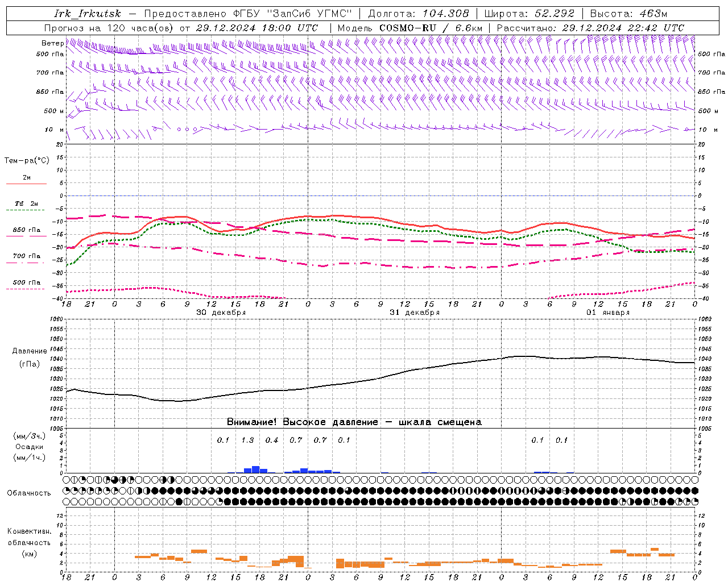Click the 'Давление' pressure panel label
Screen dimensions: 728x582
tap(30, 351)
